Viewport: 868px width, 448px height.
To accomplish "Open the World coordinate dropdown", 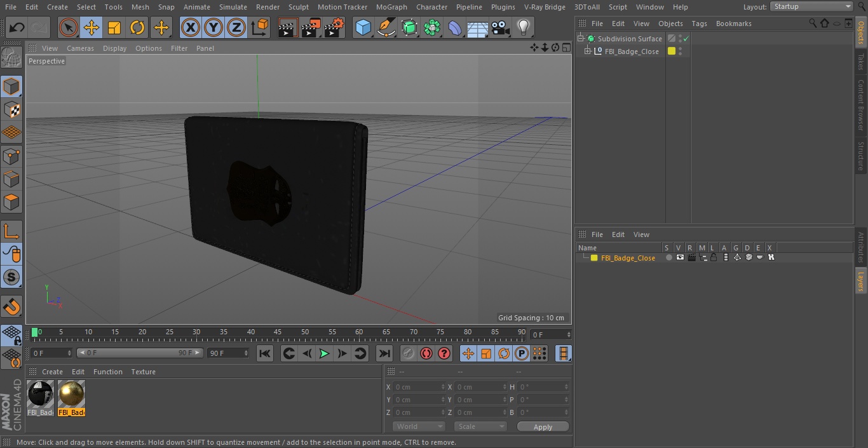I will tap(418, 426).
